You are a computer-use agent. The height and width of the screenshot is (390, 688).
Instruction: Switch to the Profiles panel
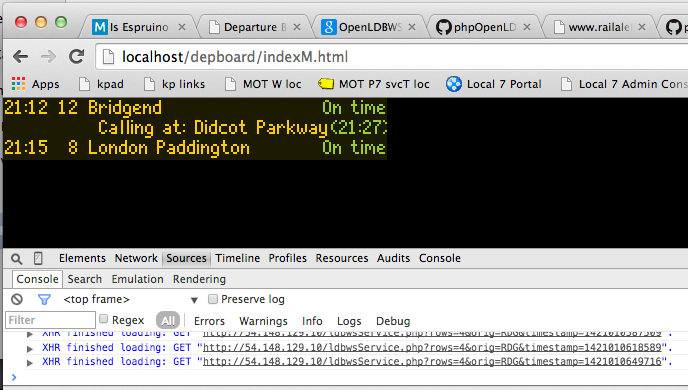[287, 258]
